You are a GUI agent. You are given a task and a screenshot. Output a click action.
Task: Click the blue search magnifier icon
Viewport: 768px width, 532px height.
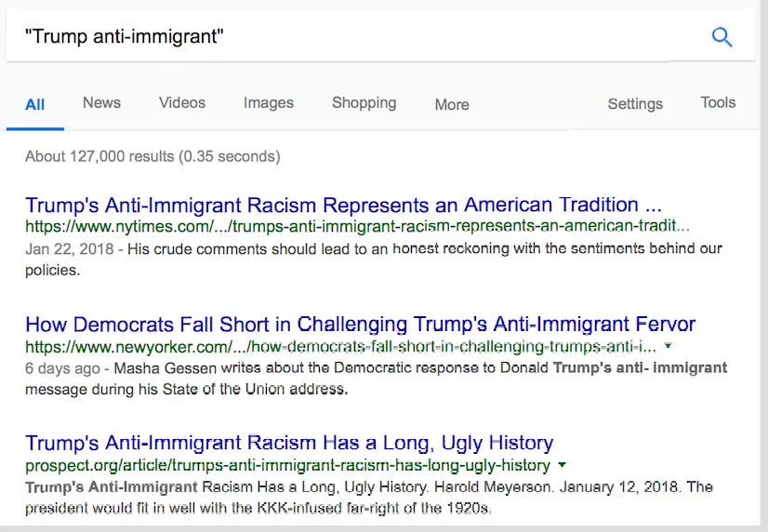(x=722, y=37)
